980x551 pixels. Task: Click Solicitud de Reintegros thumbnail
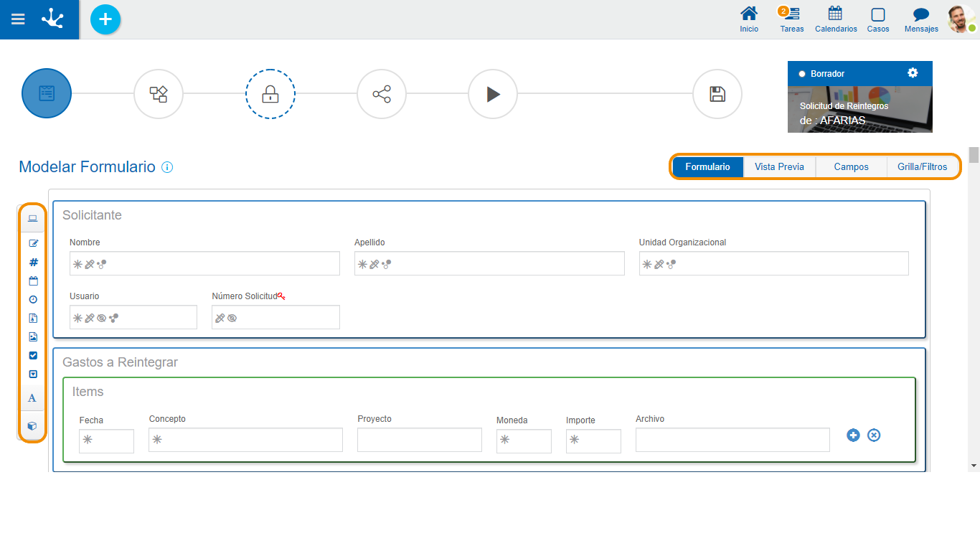(x=860, y=109)
